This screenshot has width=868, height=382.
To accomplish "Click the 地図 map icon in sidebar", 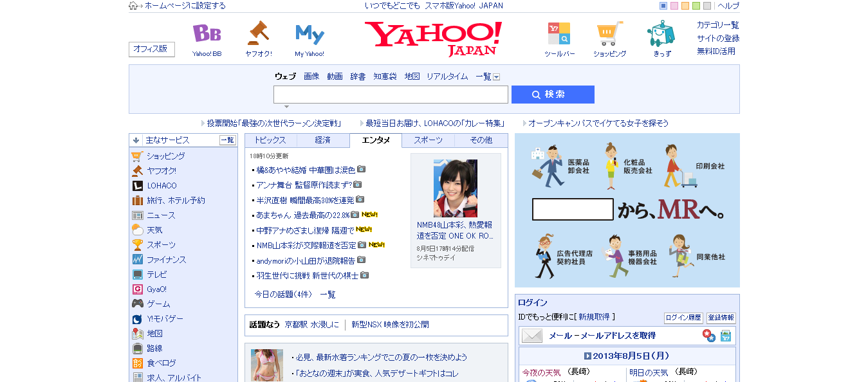I will (x=137, y=334).
